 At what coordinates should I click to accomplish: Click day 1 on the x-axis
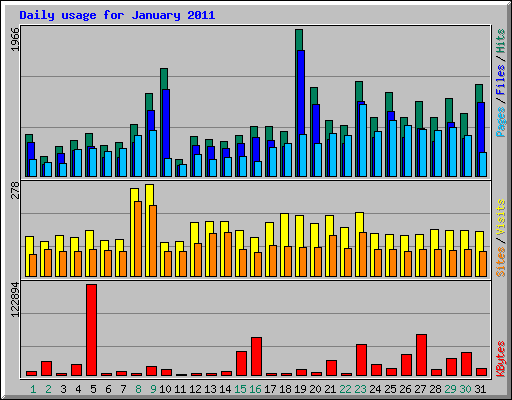coord(33,389)
